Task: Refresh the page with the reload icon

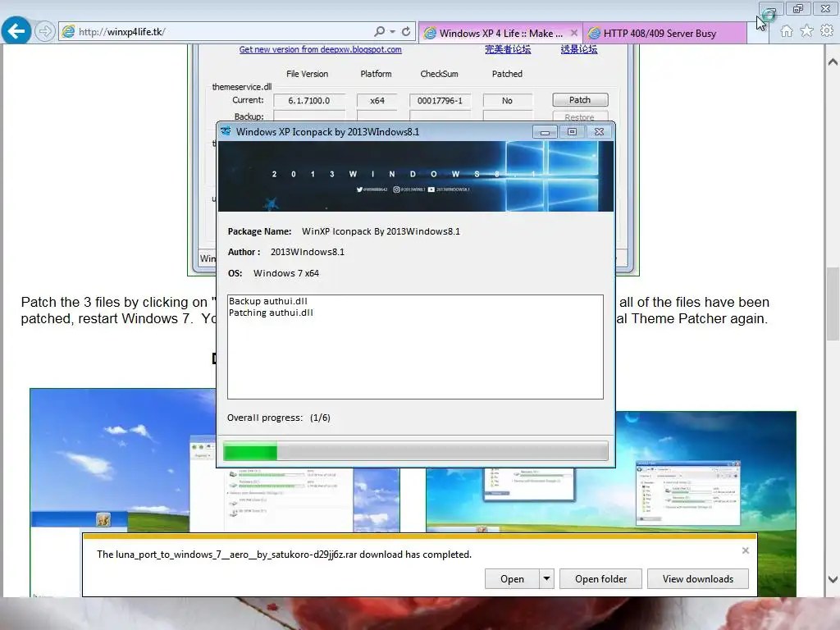Action: [406, 32]
